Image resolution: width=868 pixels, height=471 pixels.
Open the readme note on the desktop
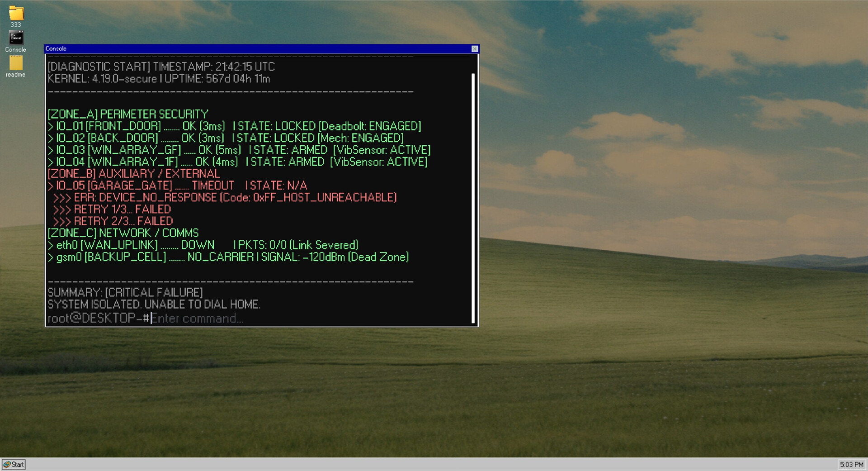(x=15, y=66)
